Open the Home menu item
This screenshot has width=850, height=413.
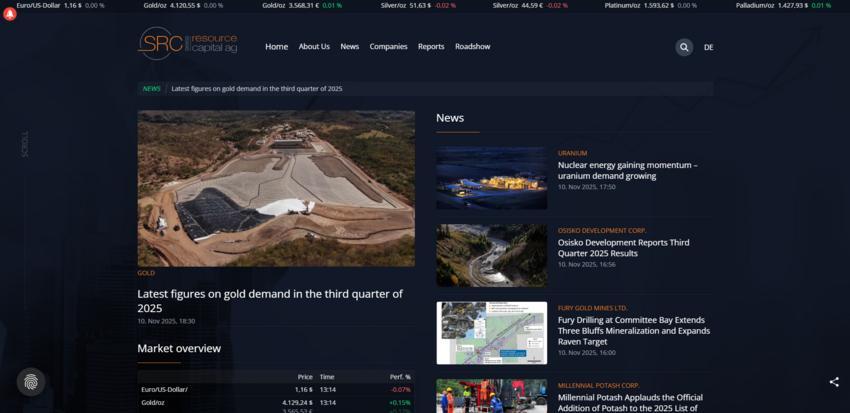pos(276,47)
